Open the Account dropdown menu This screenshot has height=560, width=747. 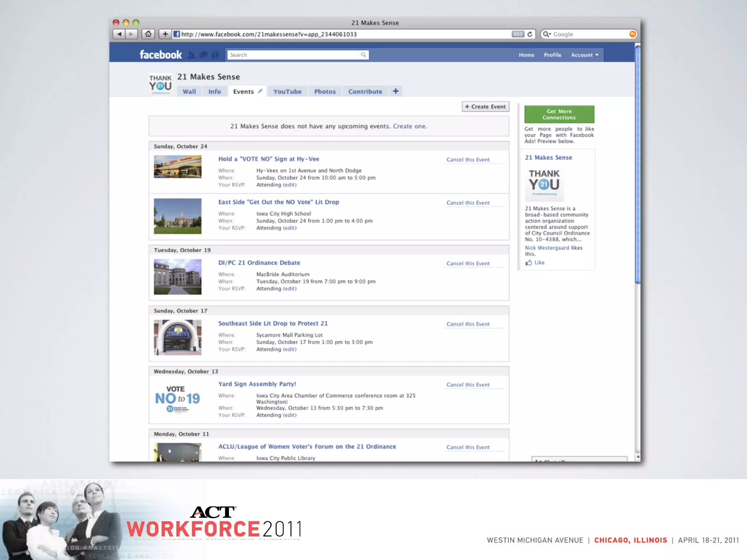point(585,55)
